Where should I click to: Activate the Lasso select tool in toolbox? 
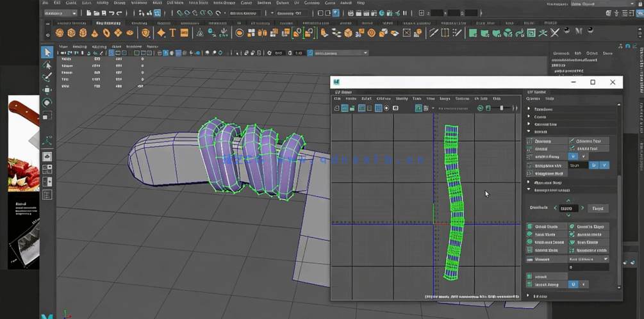[47, 65]
